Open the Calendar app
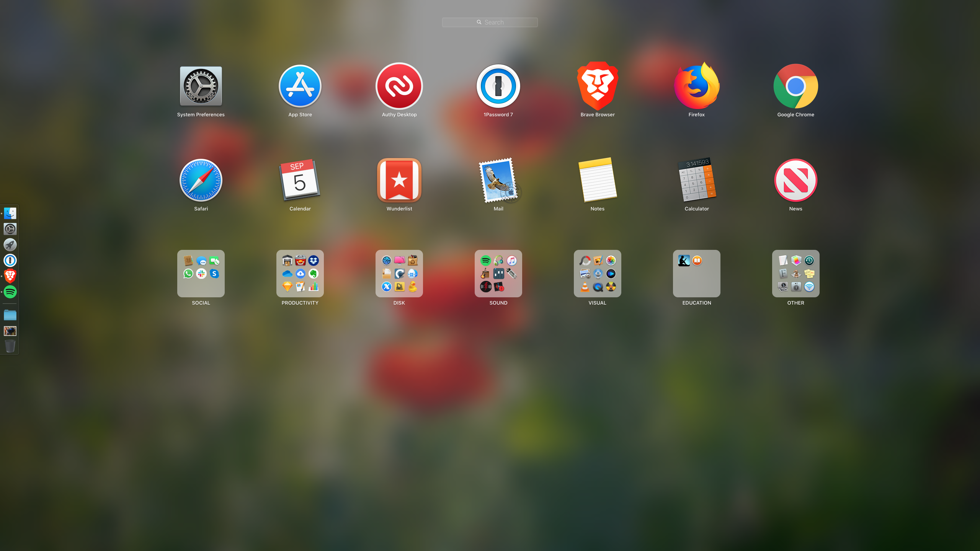This screenshot has height=551, width=980. coord(300,180)
